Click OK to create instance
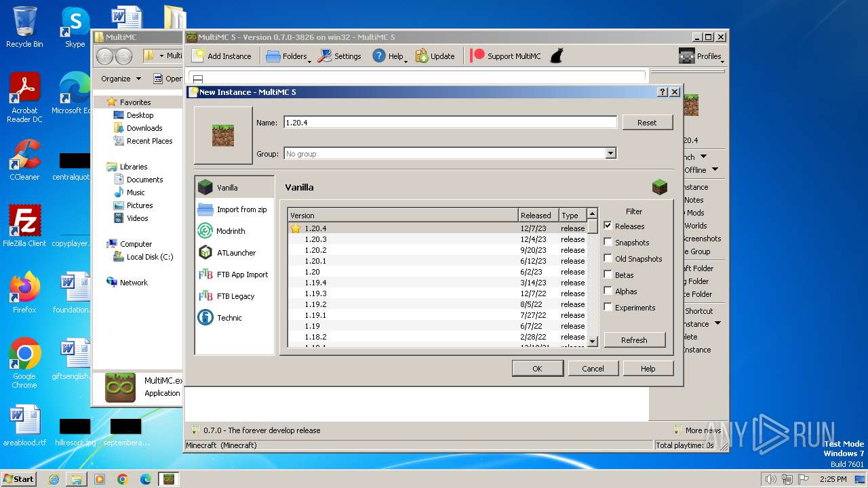 pyautogui.click(x=537, y=369)
